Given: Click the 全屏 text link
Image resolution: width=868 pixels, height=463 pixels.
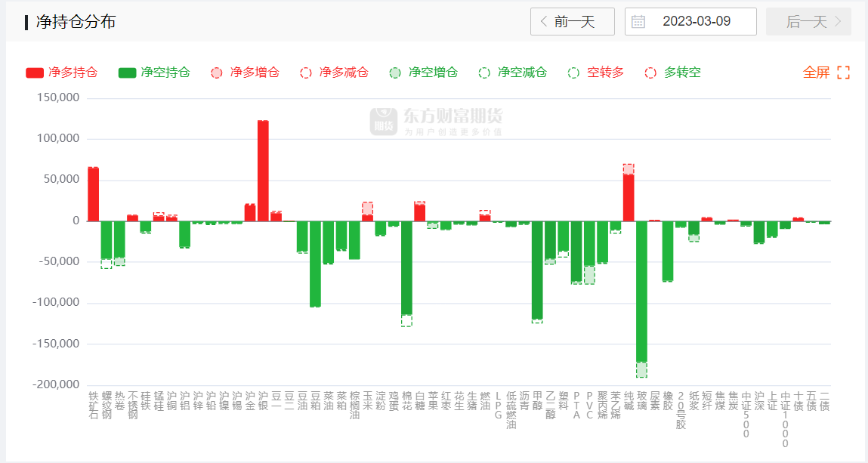Looking at the screenshot, I should click(x=816, y=73).
